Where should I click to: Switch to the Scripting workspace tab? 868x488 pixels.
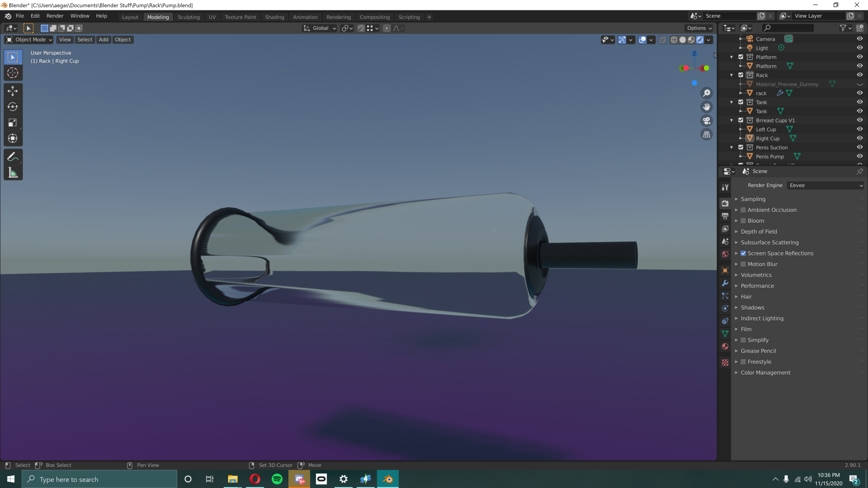coord(409,17)
